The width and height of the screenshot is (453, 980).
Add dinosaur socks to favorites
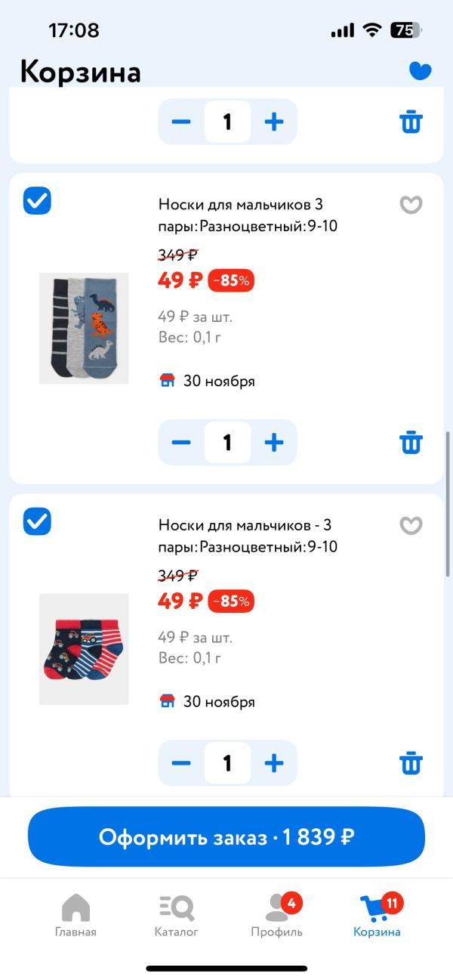point(411,205)
